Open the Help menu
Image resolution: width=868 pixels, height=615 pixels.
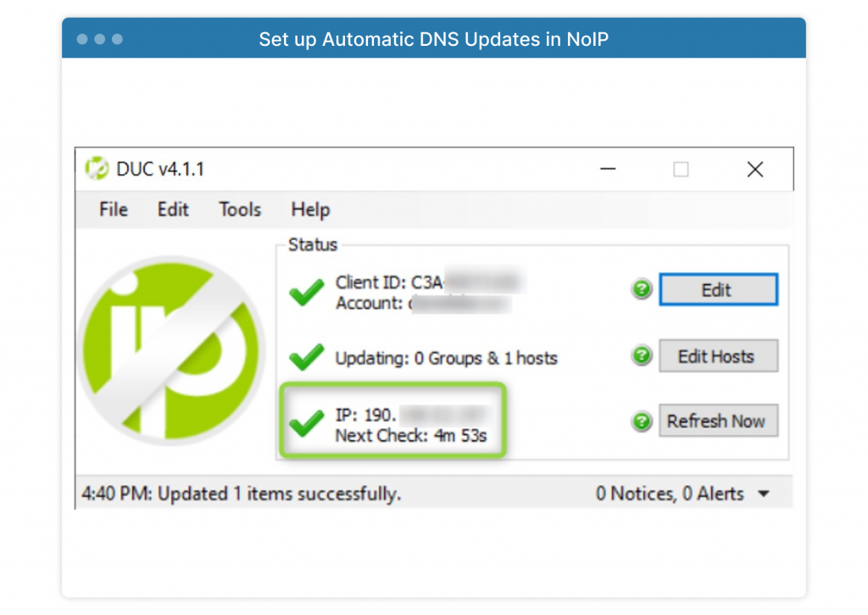click(x=310, y=210)
